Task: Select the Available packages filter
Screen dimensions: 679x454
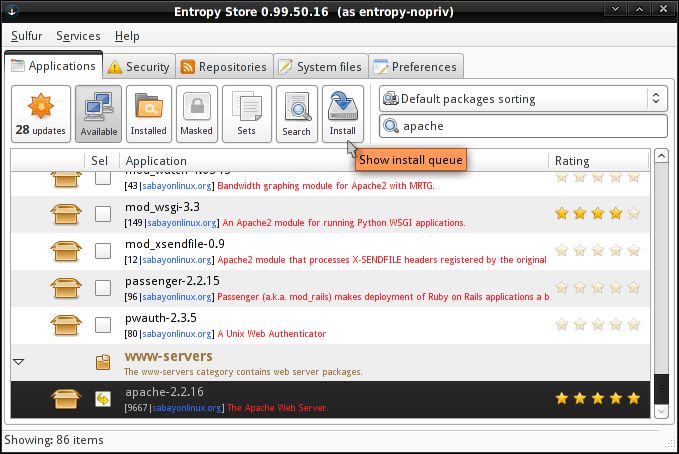Action: click(x=99, y=114)
